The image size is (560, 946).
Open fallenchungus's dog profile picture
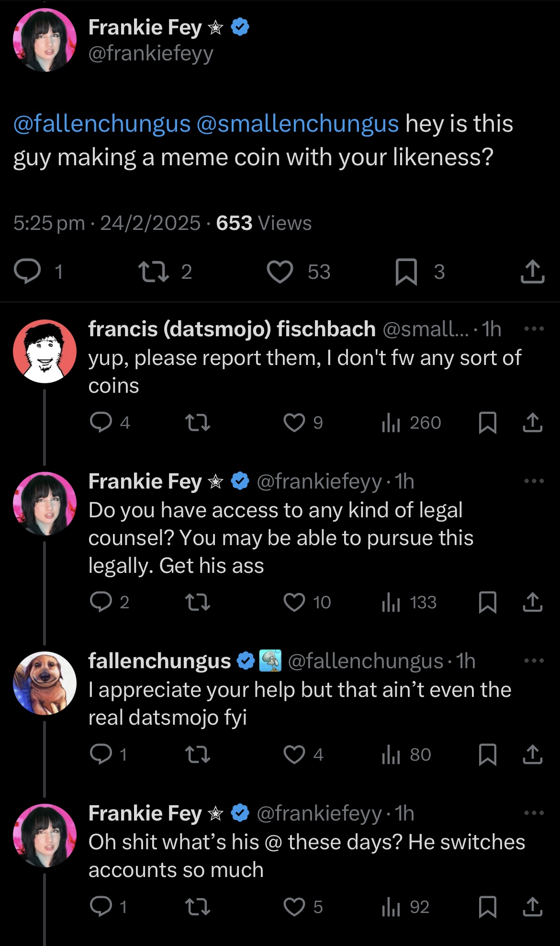pyautogui.click(x=45, y=683)
